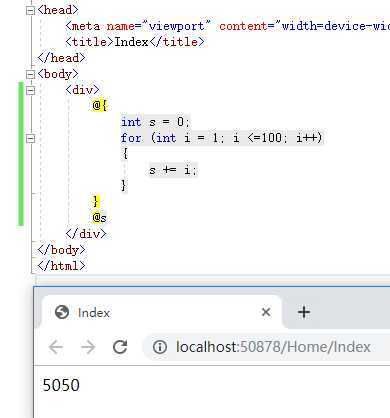The width and height of the screenshot is (390, 418).
Task: Collapse the for loop code region
Action: click(x=30, y=138)
